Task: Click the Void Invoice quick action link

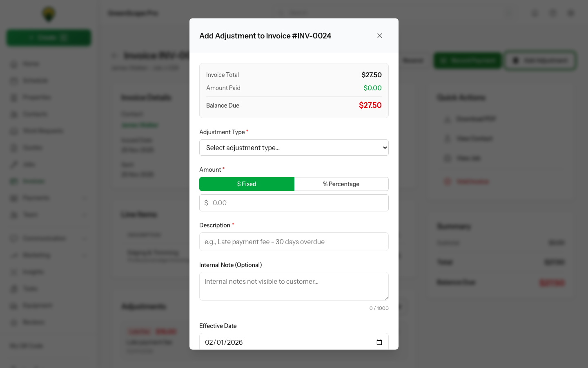Action: tap(472, 181)
